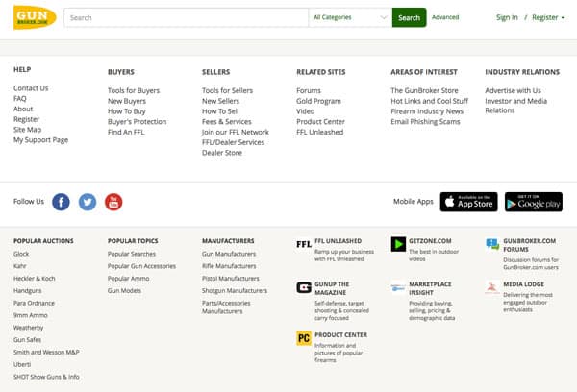Click the GunBroker.com logo
Screen dimensions: 577x392
(x=35, y=17)
